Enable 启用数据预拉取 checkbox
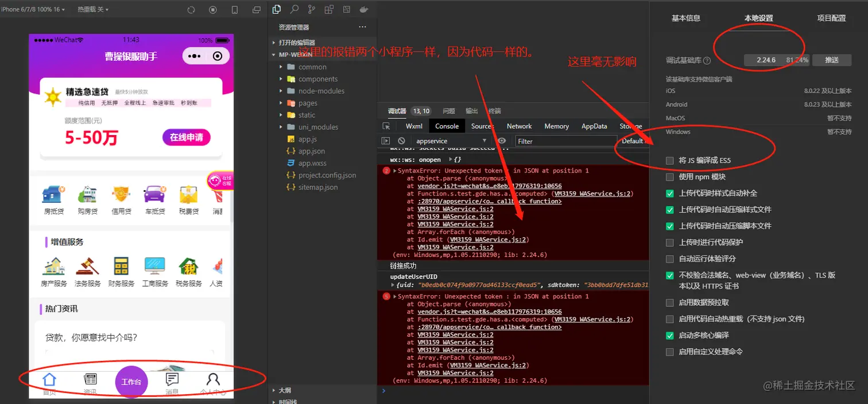This screenshot has height=404, width=868. [669, 303]
